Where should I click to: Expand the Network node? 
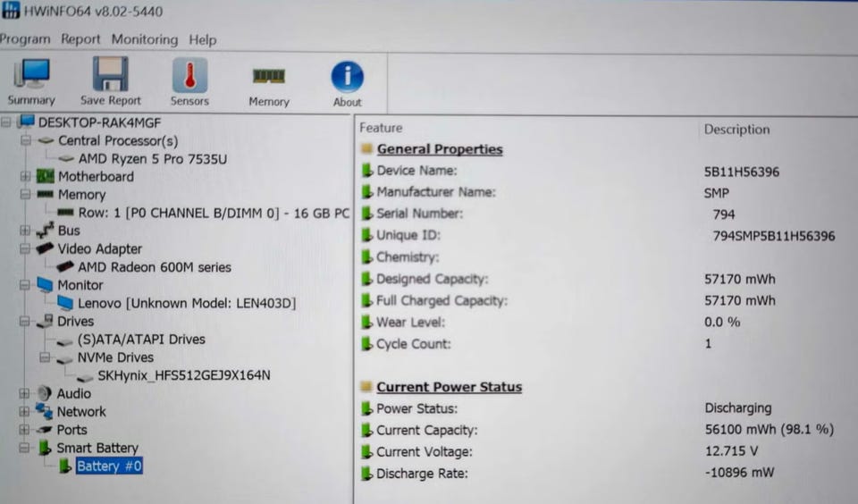[x=24, y=411]
